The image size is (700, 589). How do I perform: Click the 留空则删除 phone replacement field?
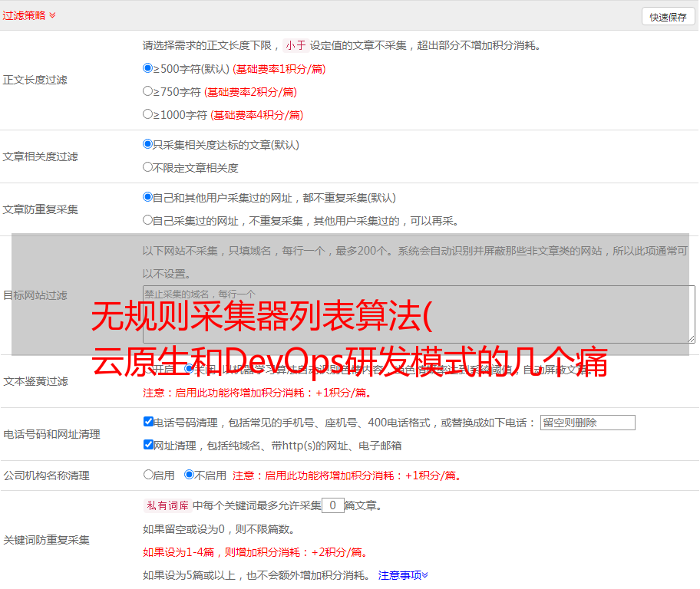[x=587, y=423]
